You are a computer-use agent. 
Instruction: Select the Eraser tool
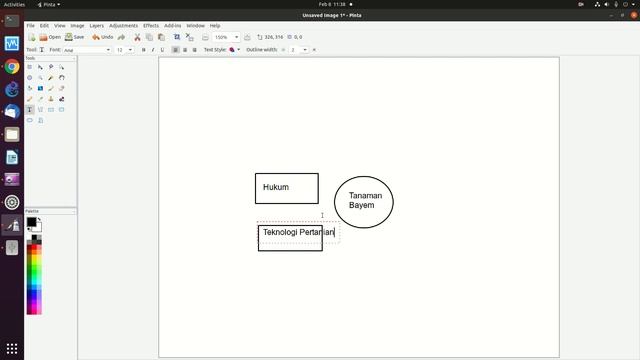[61, 88]
